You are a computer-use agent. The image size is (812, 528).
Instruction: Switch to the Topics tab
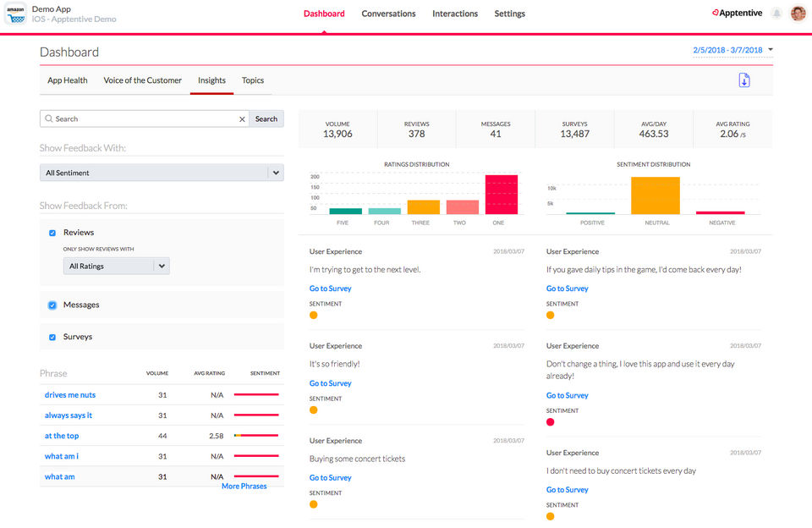pyautogui.click(x=253, y=80)
